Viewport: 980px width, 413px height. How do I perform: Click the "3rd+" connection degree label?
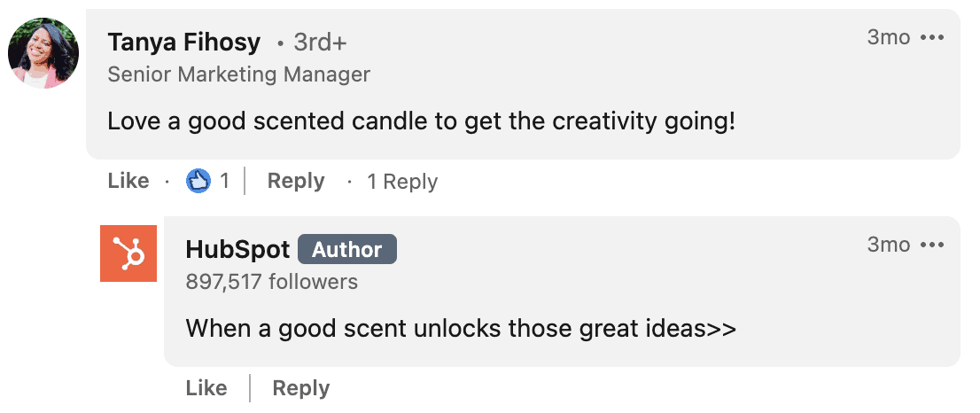tap(320, 43)
